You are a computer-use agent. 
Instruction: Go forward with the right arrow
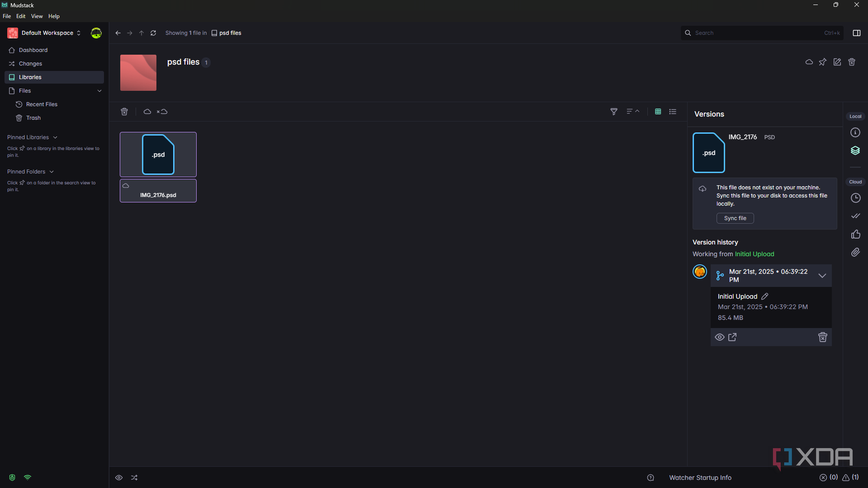pos(130,33)
